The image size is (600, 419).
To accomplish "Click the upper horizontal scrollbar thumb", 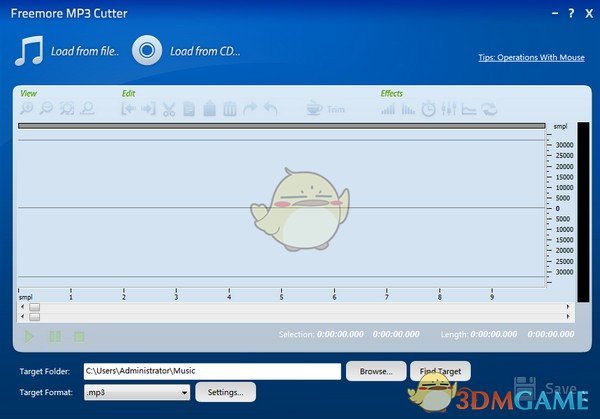I will tap(34, 307).
